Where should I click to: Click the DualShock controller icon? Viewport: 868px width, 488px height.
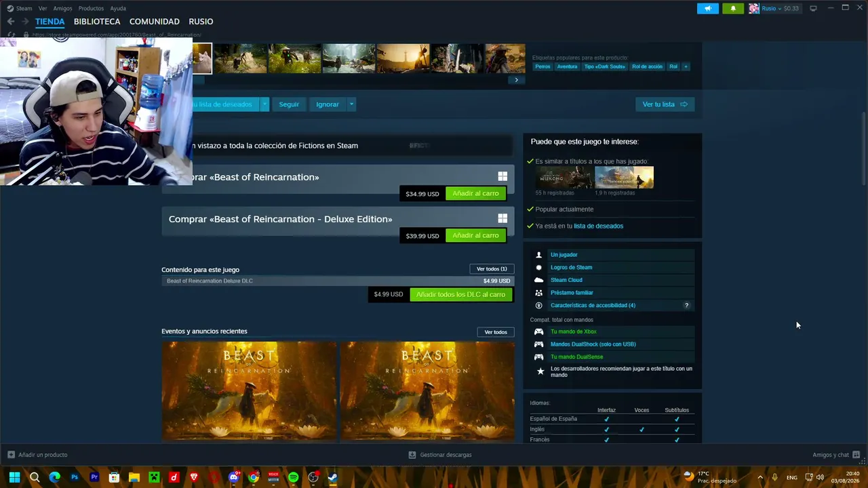[x=539, y=344]
